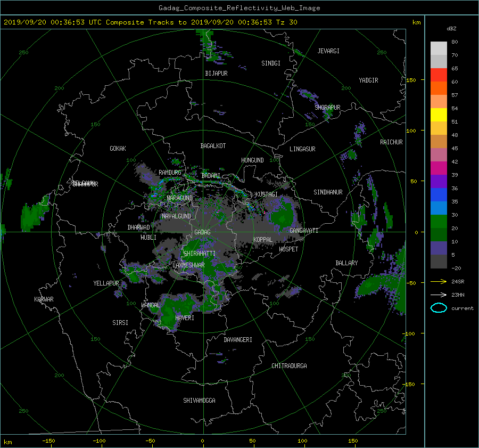Click the km unit label at bottom-left

pos(7,442)
